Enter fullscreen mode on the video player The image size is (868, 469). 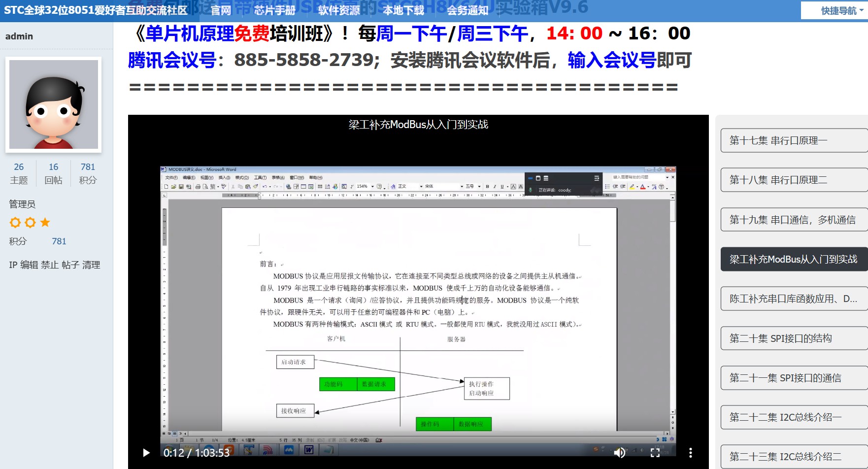(655, 453)
